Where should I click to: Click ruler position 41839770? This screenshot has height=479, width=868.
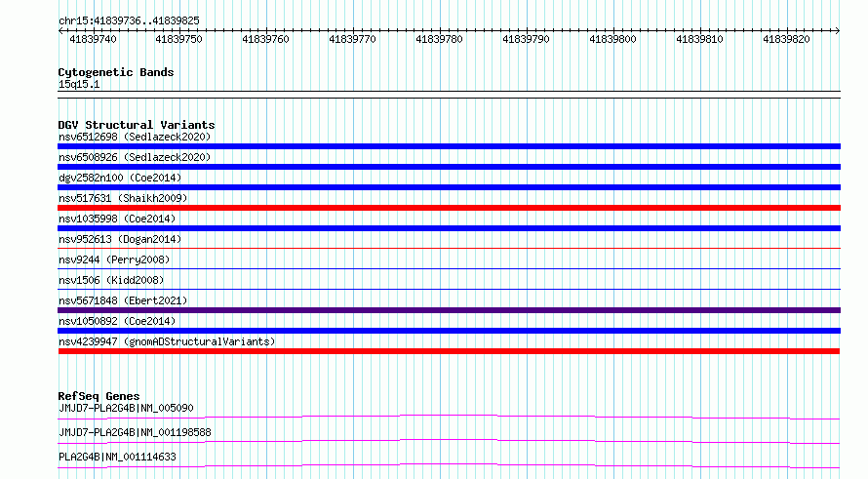(353, 39)
